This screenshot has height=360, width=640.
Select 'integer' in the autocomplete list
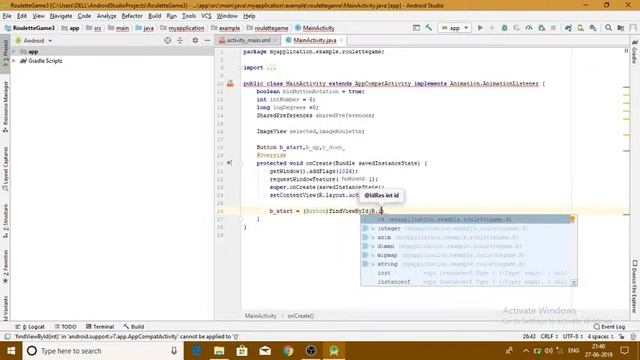point(469,229)
